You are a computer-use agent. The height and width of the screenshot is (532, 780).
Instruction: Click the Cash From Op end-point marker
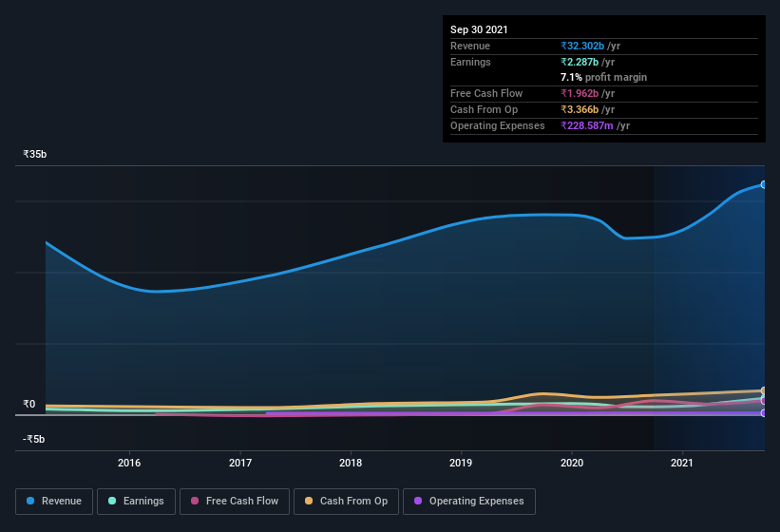pyautogui.click(x=764, y=390)
